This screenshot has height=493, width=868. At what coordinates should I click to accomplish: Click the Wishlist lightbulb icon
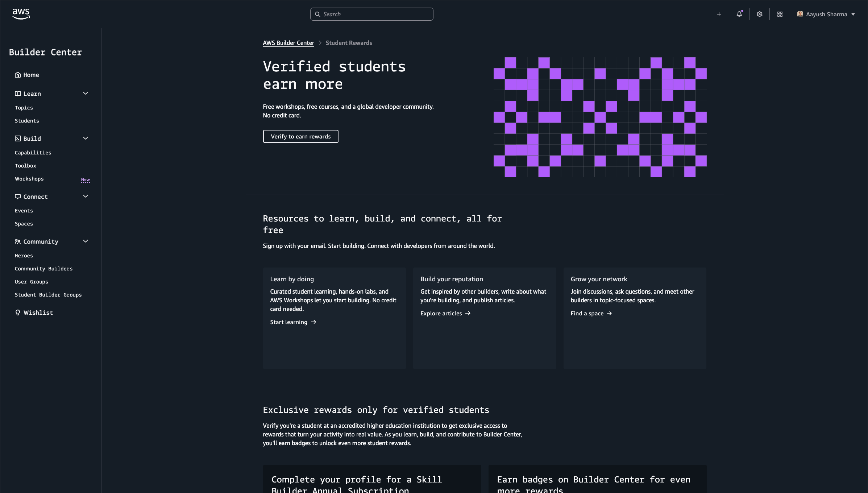coord(18,312)
